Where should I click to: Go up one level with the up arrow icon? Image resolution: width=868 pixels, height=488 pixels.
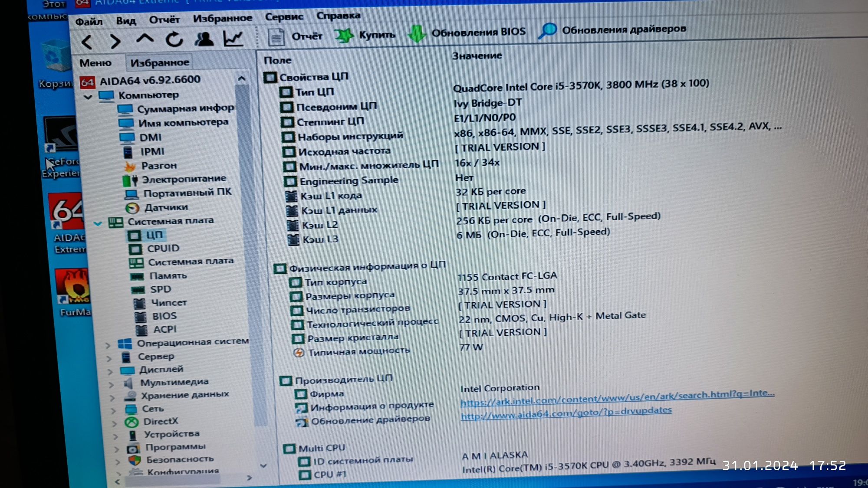[145, 39]
